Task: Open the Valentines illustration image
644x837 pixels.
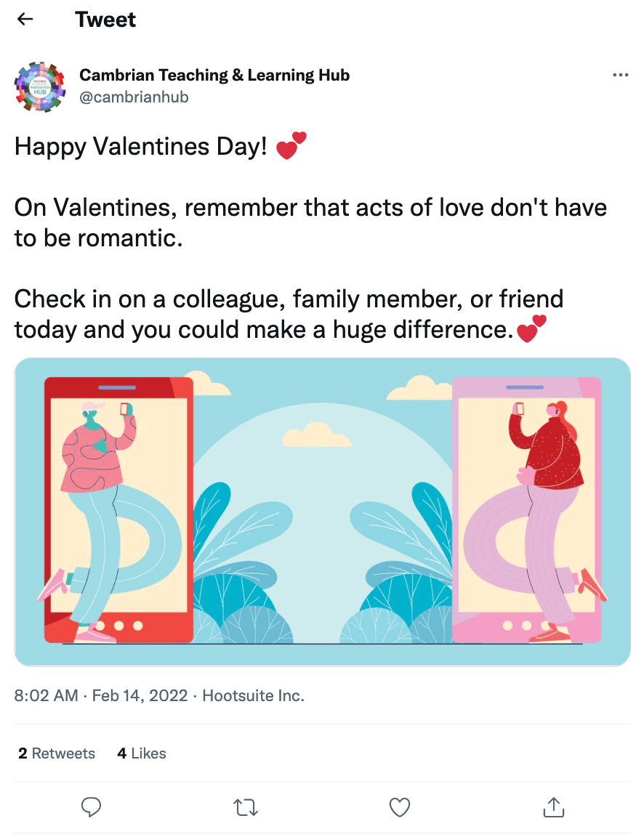Action: tap(322, 511)
